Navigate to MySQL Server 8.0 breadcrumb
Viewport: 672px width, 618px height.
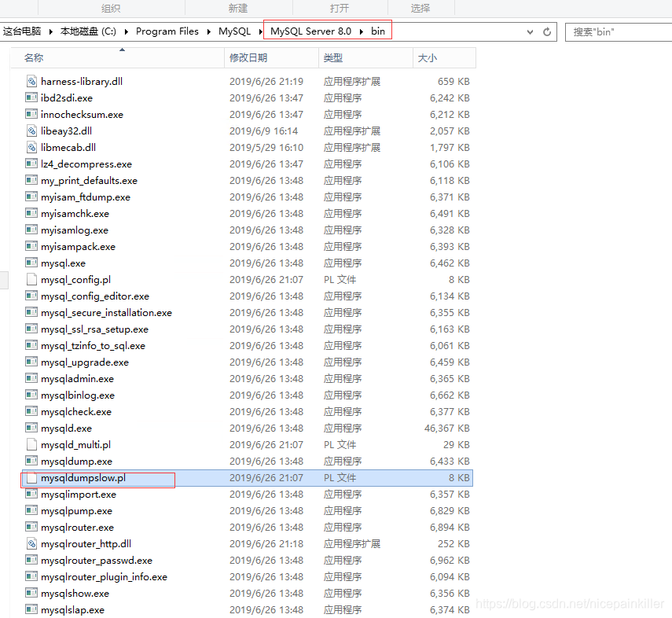310,31
